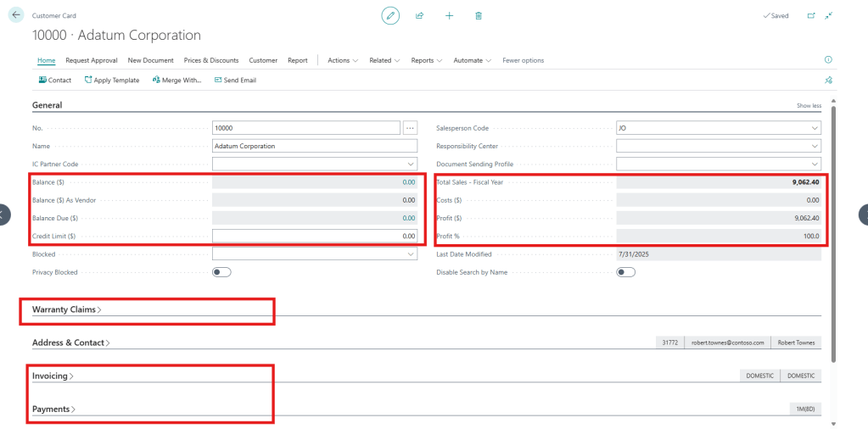Click the trash delete icon
Viewport: 868px width, 429px height.
pyautogui.click(x=479, y=15)
